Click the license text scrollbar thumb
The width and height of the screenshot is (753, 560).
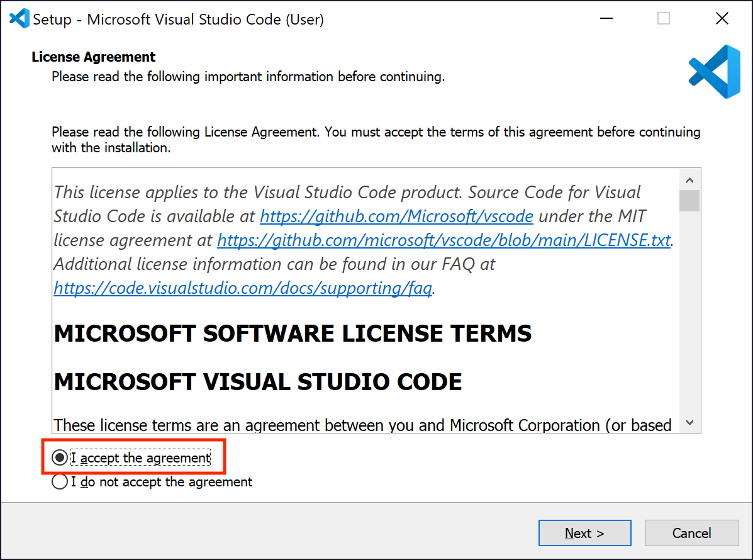[689, 201]
